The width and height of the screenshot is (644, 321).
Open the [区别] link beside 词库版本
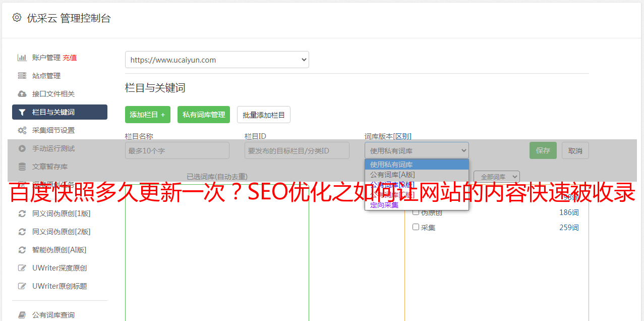tap(402, 136)
